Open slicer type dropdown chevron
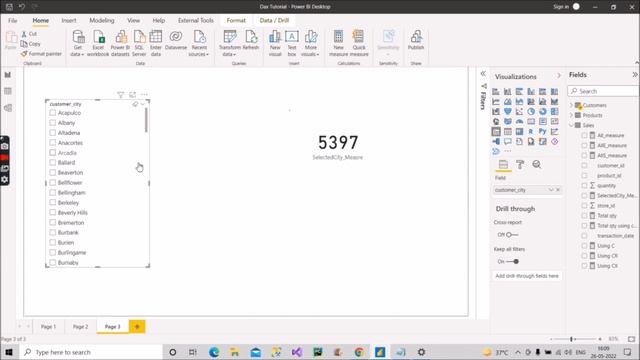Screen dimensions: 640x360 [x=142, y=104]
